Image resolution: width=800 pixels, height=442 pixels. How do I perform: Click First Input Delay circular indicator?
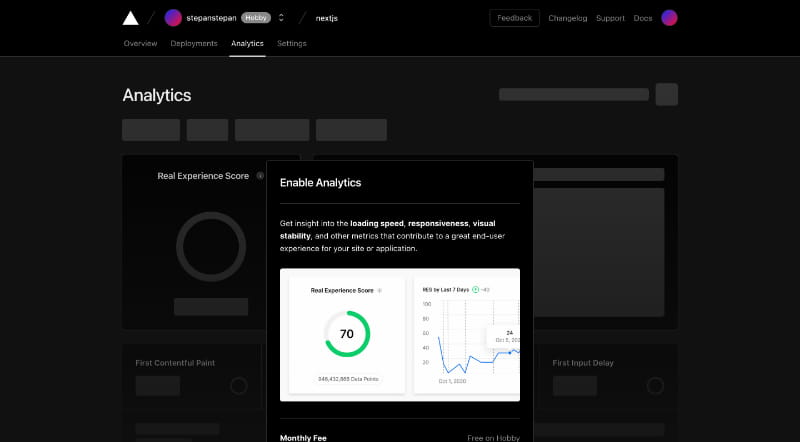pyautogui.click(x=655, y=385)
